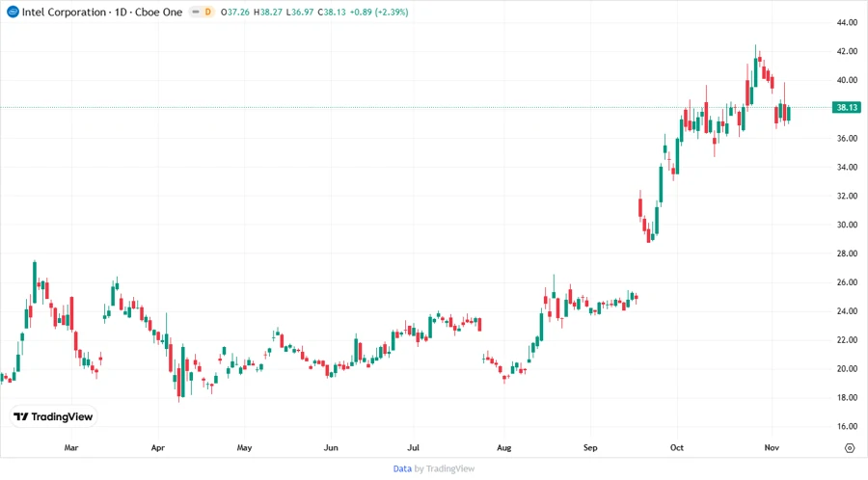Click the 24.00 price axis label
The width and height of the screenshot is (868, 480).
tap(847, 310)
